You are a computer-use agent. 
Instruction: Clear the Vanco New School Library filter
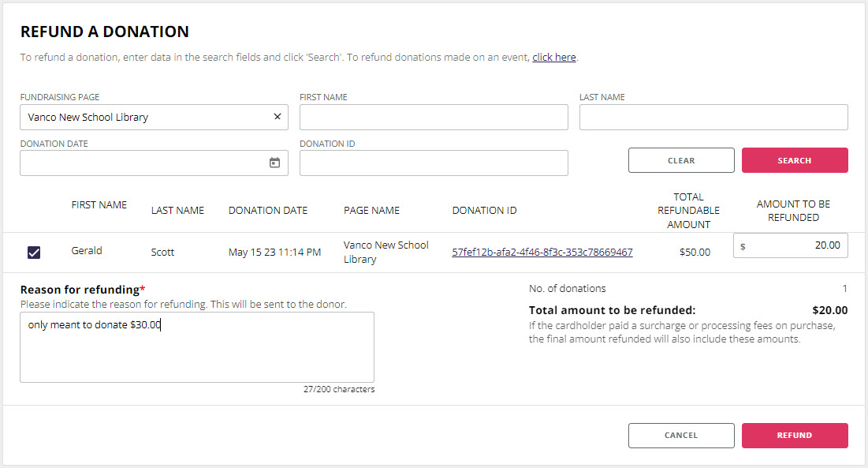click(x=277, y=116)
